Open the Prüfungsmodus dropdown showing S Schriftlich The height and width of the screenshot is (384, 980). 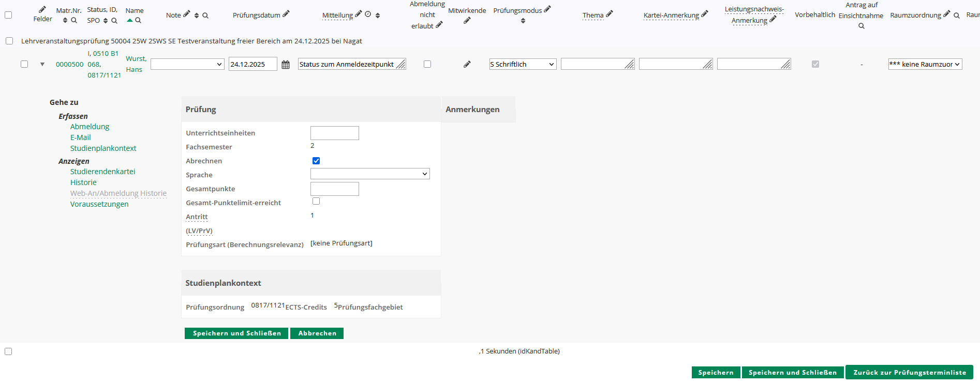pyautogui.click(x=523, y=64)
